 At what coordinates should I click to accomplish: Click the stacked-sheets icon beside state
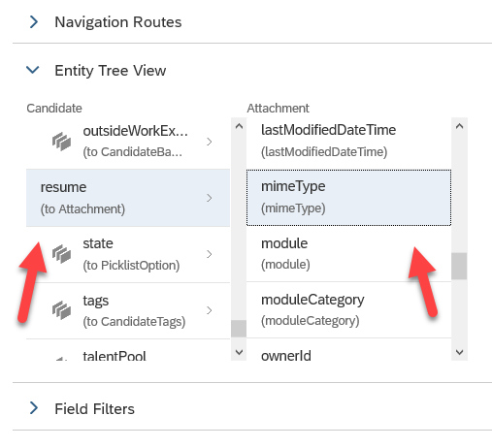[x=61, y=254]
